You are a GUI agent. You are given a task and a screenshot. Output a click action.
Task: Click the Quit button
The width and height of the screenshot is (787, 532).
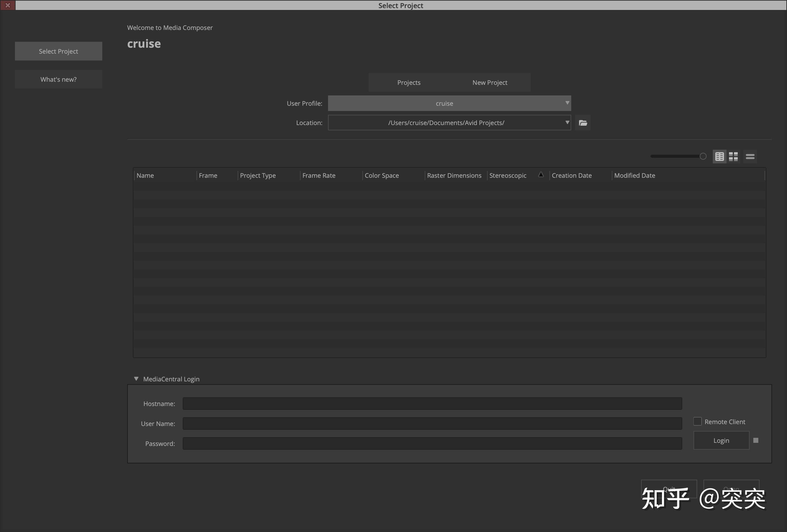pyautogui.click(x=669, y=489)
